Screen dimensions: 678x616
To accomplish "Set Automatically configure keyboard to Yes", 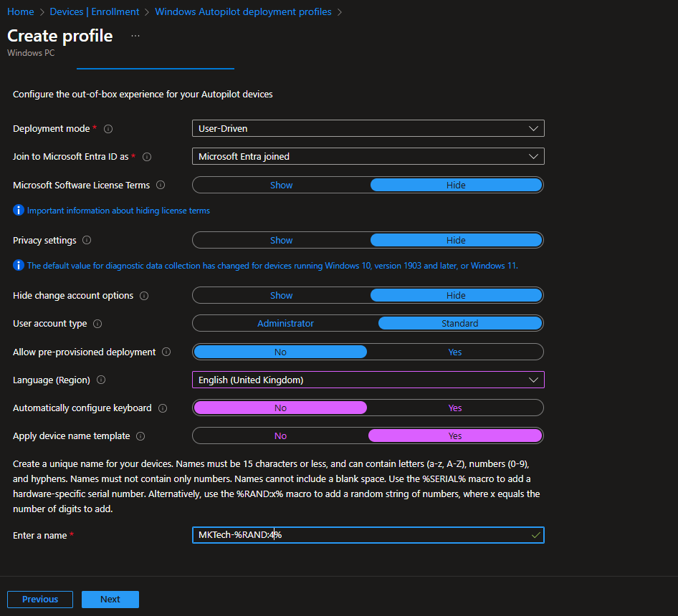I will click(x=454, y=408).
